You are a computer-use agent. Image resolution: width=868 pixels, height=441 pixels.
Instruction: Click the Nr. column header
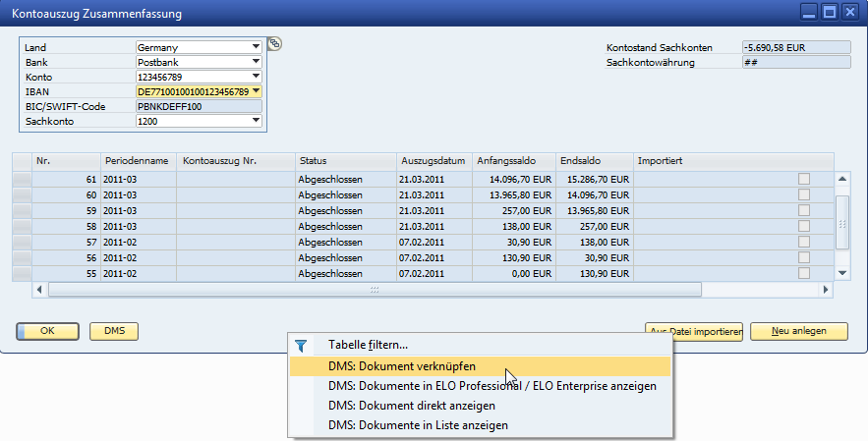[x=66, y=161]
